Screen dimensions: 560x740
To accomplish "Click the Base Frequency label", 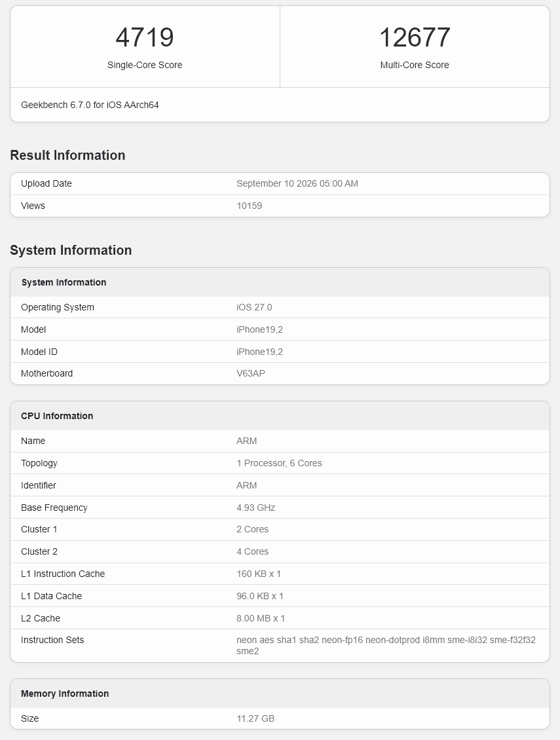I will coord(54,508).
